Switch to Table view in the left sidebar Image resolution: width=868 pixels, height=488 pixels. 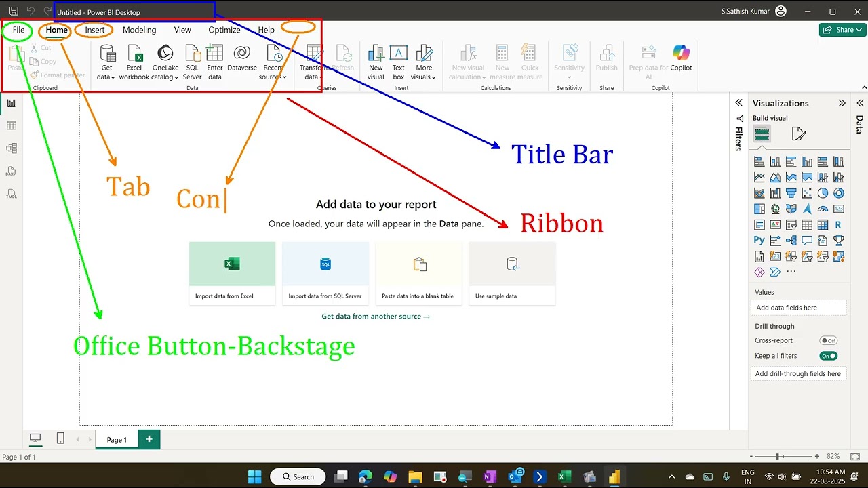coord(12,125)
